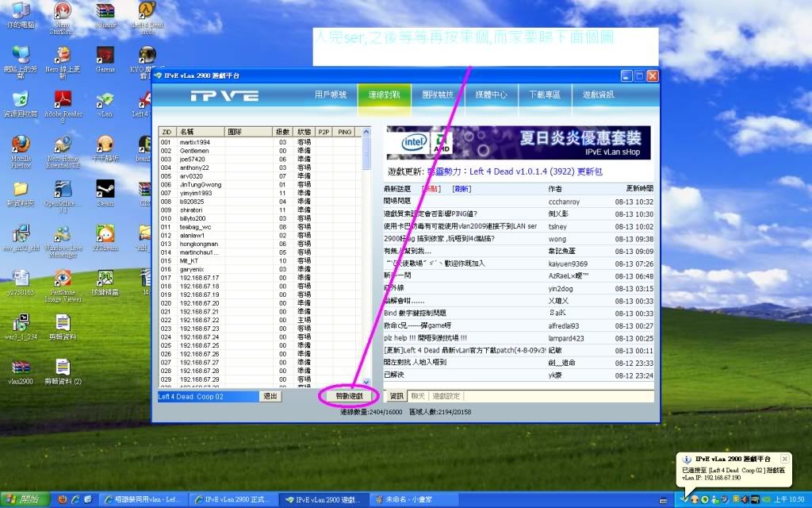The height and width of the screenshot is (508, 812).
Task: Select the 資源回收筒 recycle bin icon
Action: (x=20, y=104)
